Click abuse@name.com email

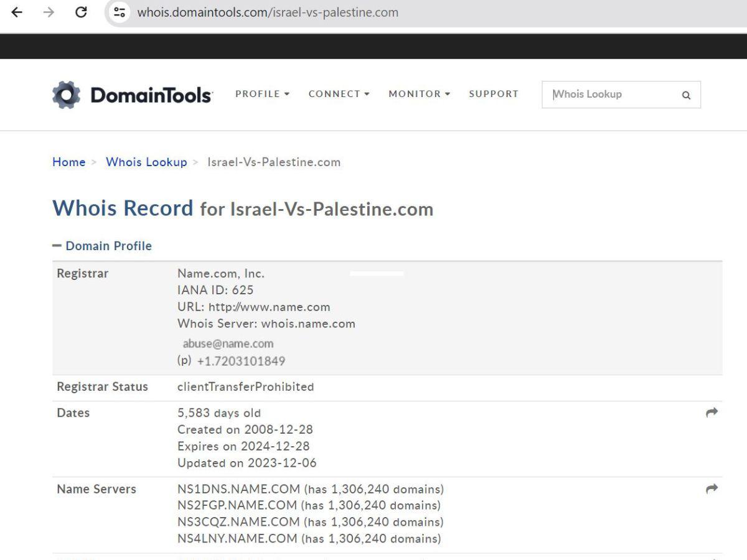[x=228, y=343]
